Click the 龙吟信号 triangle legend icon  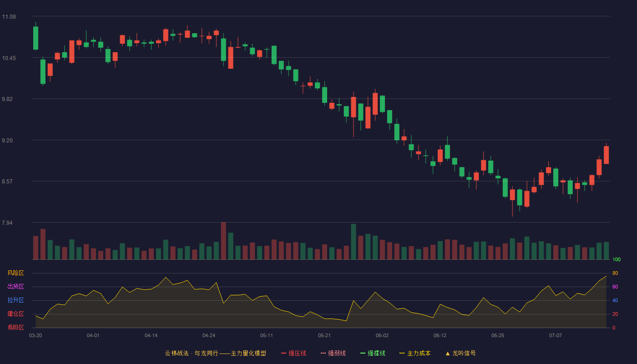tap(448, 353)
